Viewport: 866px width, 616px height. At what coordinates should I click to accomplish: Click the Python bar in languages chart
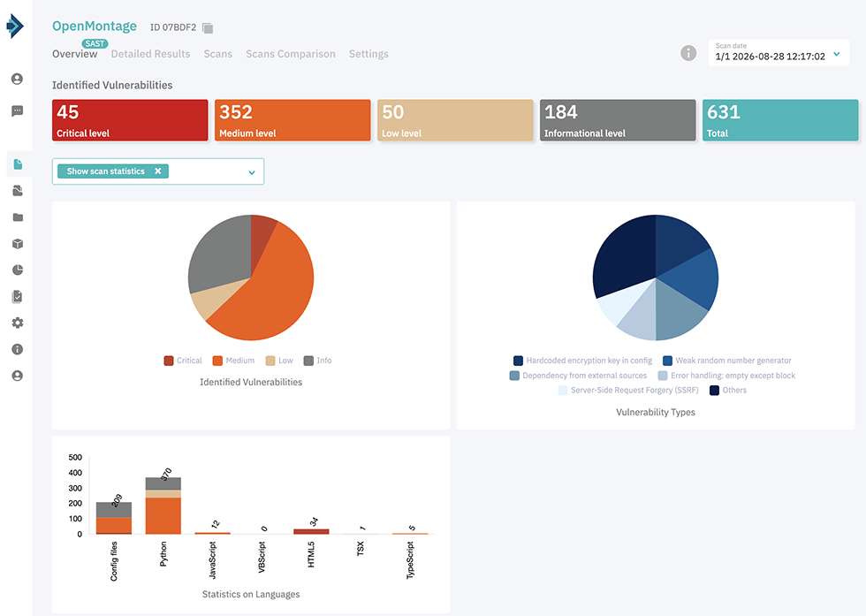coord(163,506)
